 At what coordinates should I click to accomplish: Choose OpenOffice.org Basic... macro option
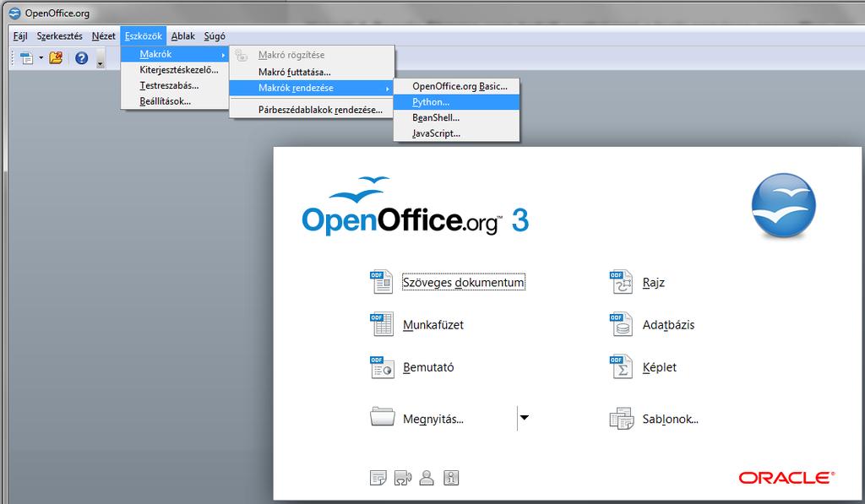456,86
